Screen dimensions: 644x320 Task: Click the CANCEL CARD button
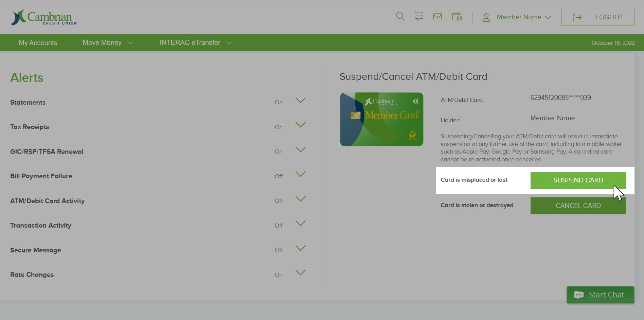click(578, 205)
